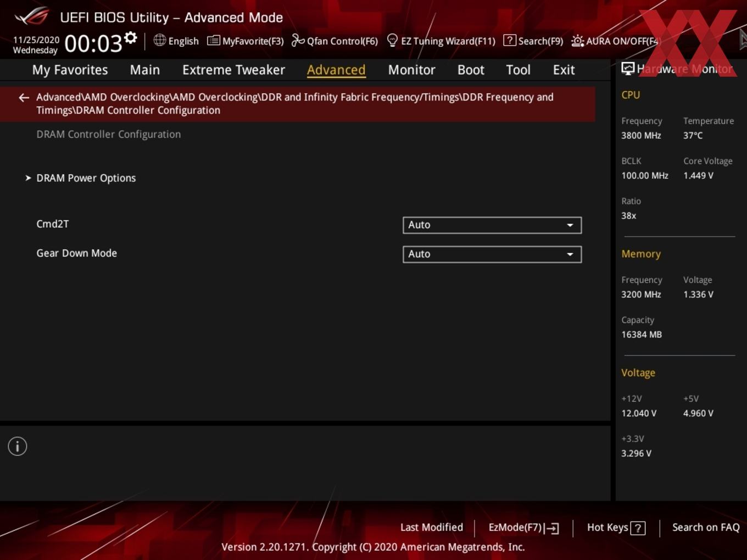Viewport: 747px width, 560px height.
Task: Click the 37°C temperature value
Action: click(693, 135)
